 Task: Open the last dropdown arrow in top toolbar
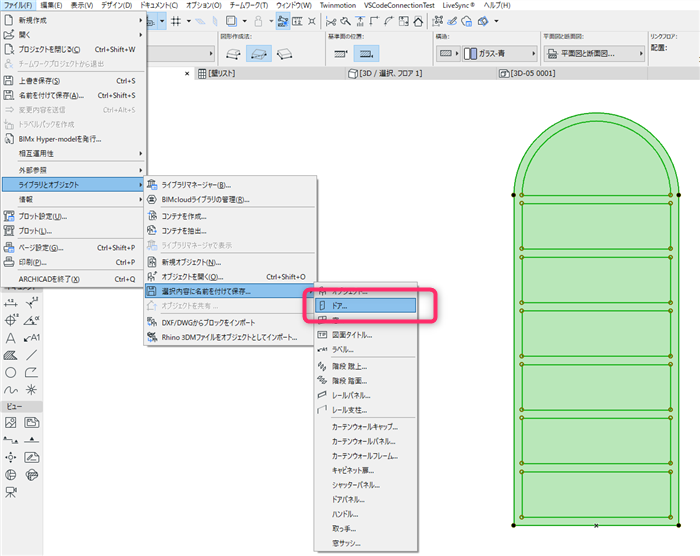coord(496,21)
